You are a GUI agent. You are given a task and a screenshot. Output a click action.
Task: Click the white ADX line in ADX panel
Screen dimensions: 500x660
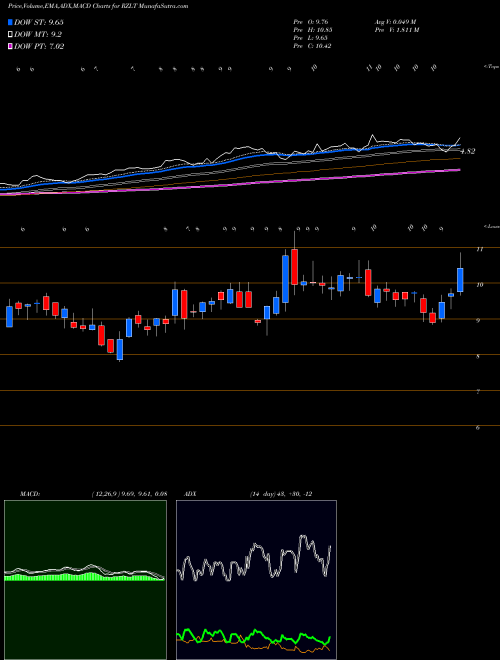click(253, 560)
